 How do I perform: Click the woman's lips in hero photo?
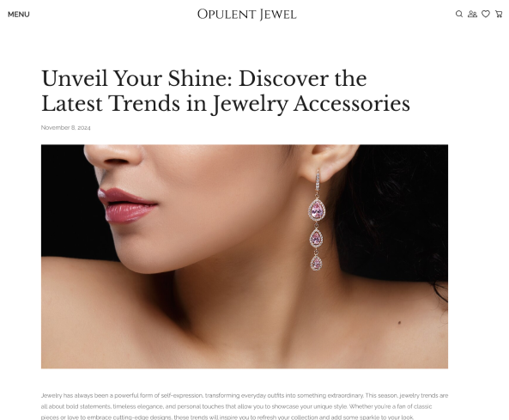[x=127, y=206]
